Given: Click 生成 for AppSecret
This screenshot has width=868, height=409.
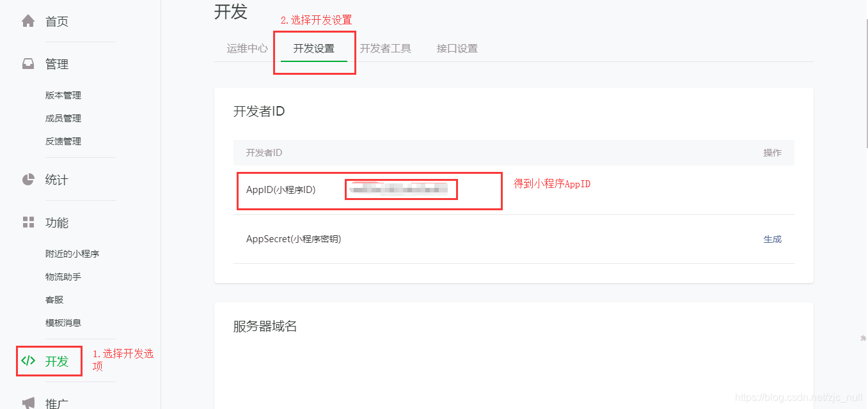Looking at the screenshot, I should click(x=773, y=239).
